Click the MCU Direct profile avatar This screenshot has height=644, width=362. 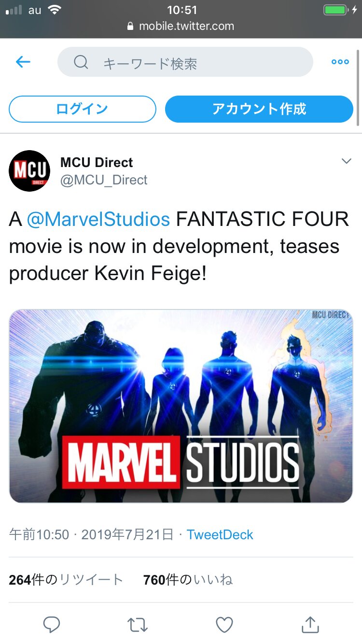pyautogui.click(x=29, y=171)
